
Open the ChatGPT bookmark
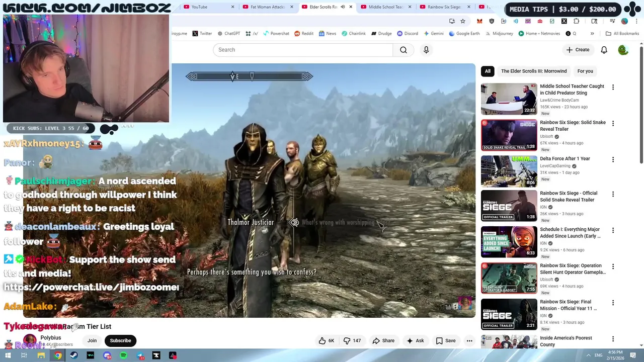pos(228,34)
